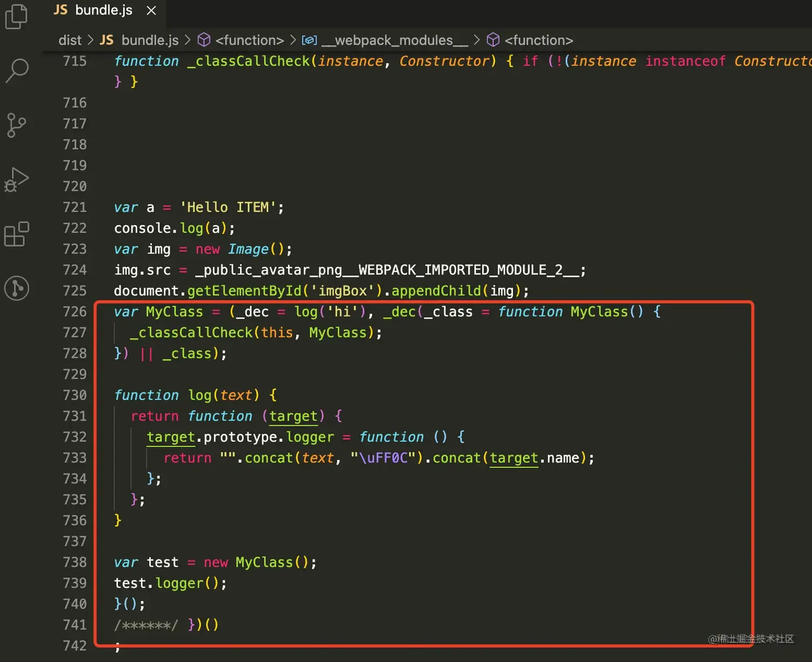Click '|| _class' on line 728
The height and width of the screenshot is (662, 812).
click(x=176, y=354)
